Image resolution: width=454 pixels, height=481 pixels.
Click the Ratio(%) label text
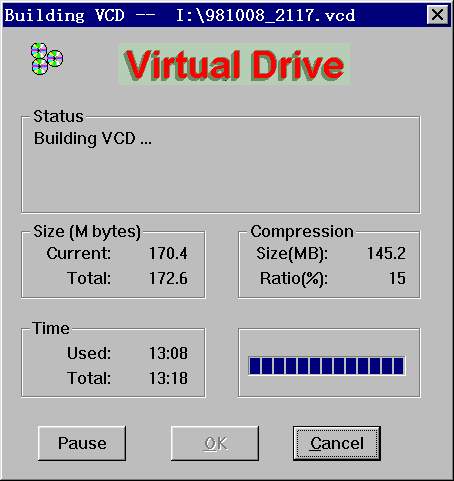294,279
